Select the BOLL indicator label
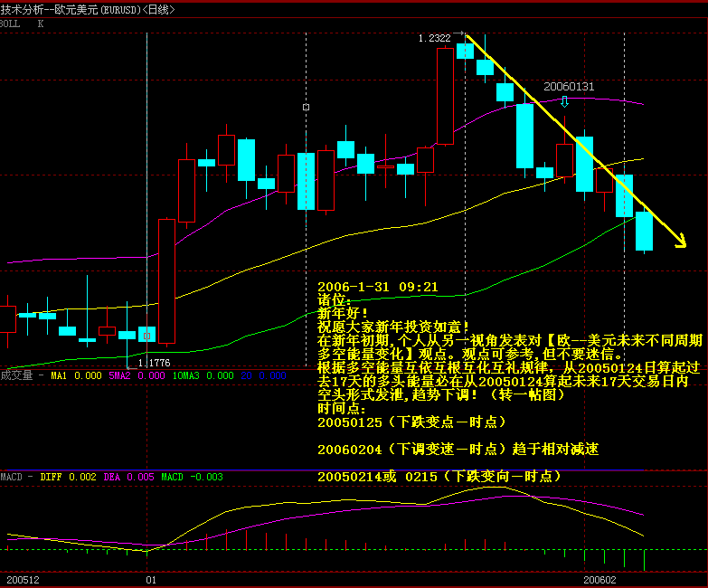Viewport: 708px width, 588px height. pyautogui.click(x=9, y=24)
